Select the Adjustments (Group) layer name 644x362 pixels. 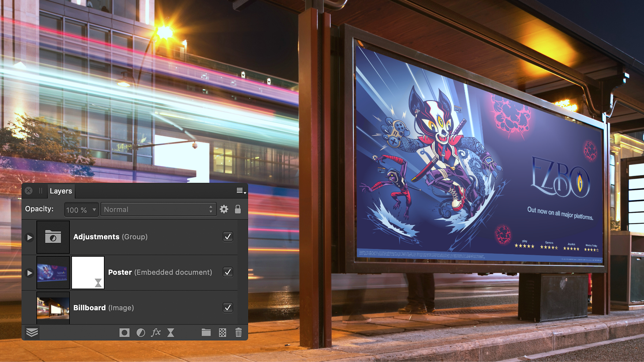[x=111, y=237]
